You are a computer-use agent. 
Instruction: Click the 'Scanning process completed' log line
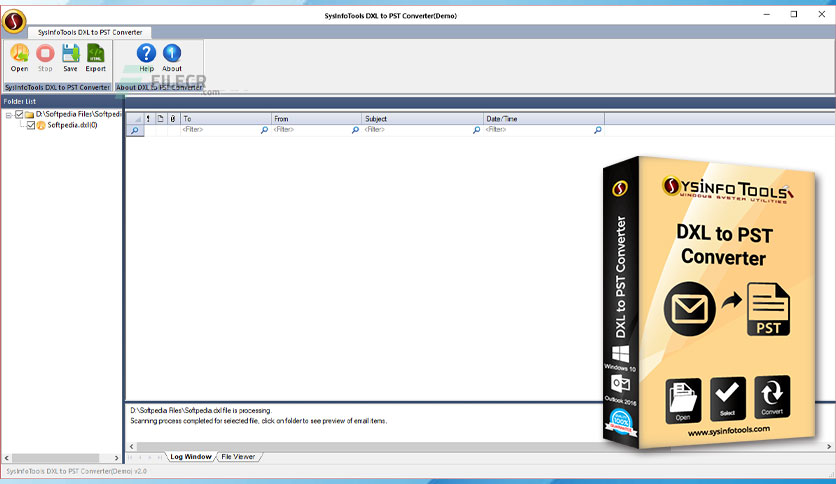[259, 421]
